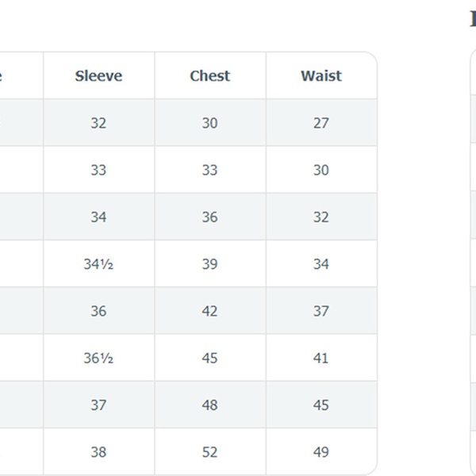The width and height of the screenshot is (476, 476).
Task: Click the waist value 49 cell
Action: 321,452
